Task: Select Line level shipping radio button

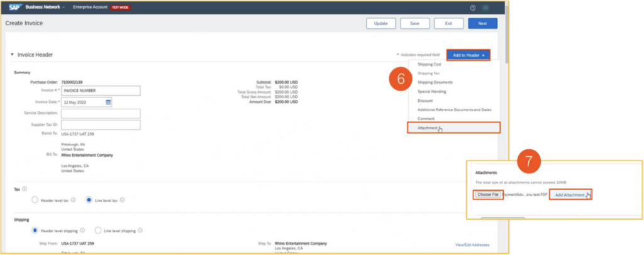Action: [x=98, y=230]
